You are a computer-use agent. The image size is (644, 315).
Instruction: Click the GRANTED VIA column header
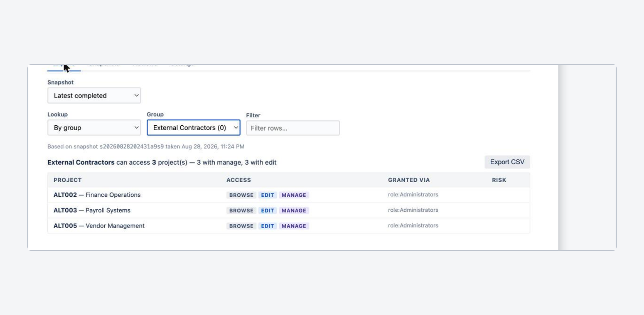click(x=409, y=180)
